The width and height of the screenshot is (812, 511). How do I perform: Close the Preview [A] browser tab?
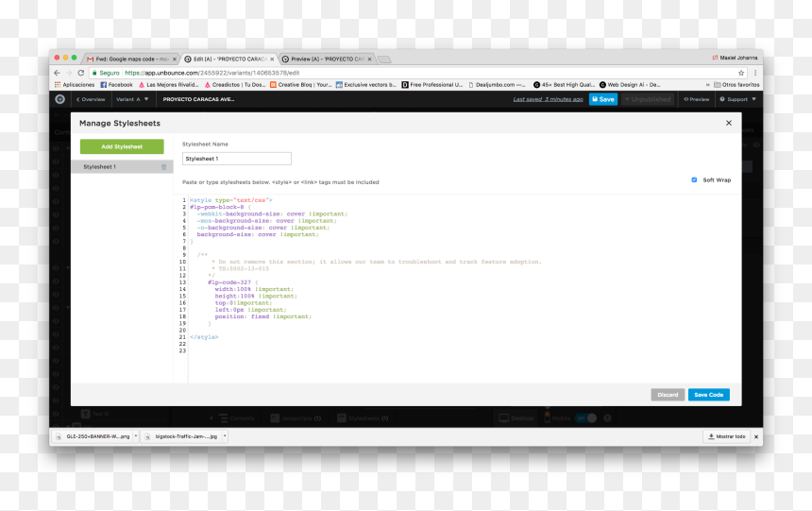pos(369,60)
